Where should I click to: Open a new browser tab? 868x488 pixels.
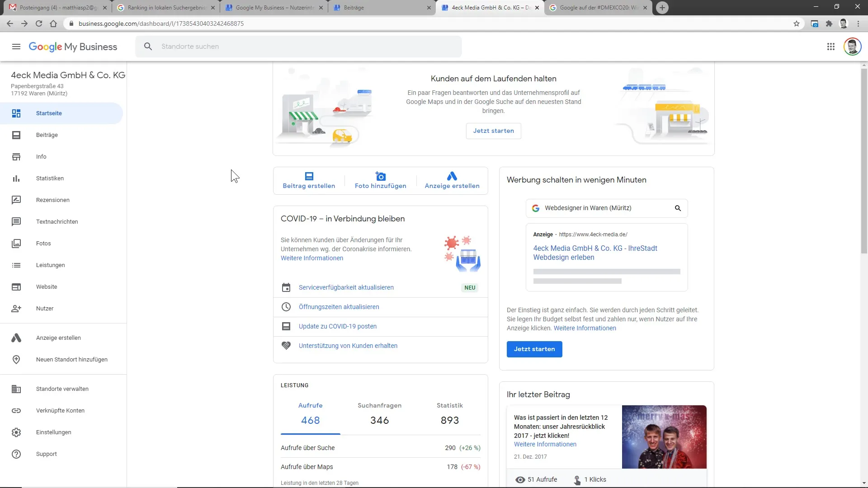(x=662, y=8)
